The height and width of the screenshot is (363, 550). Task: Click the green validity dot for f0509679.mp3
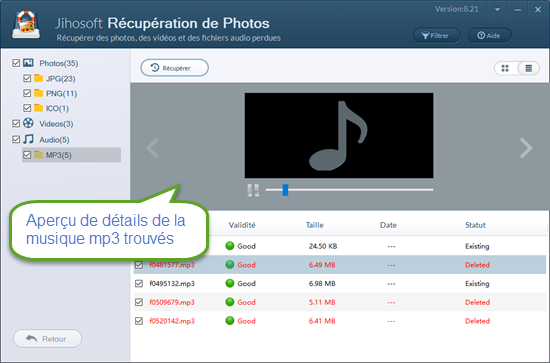point(230,302)
